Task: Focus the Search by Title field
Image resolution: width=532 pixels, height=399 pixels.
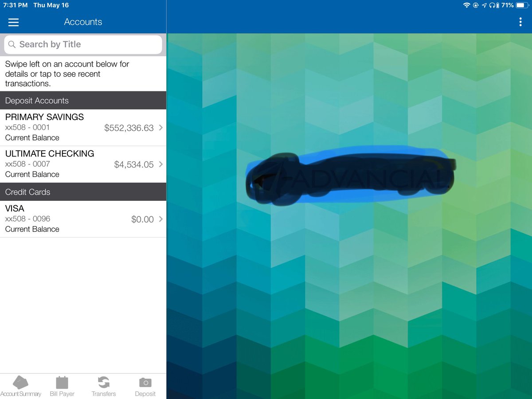Action: point(83,45)
